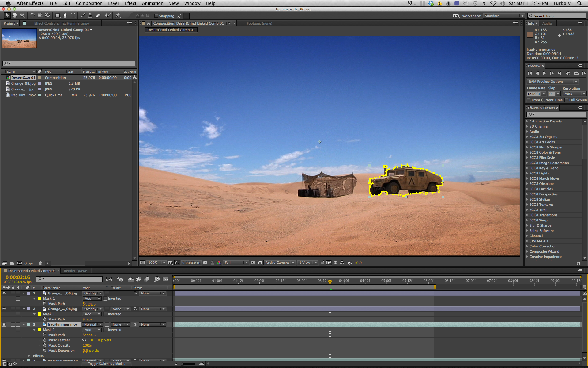Viewport: 588px width, 368px height.
Task: Open the Animation menu
Action: click(x=153, y=3)
